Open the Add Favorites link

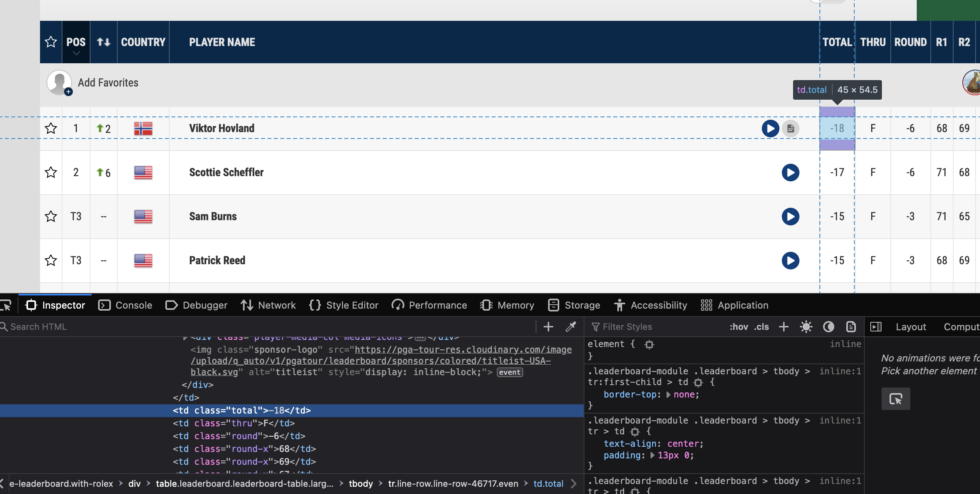point(108,83)
